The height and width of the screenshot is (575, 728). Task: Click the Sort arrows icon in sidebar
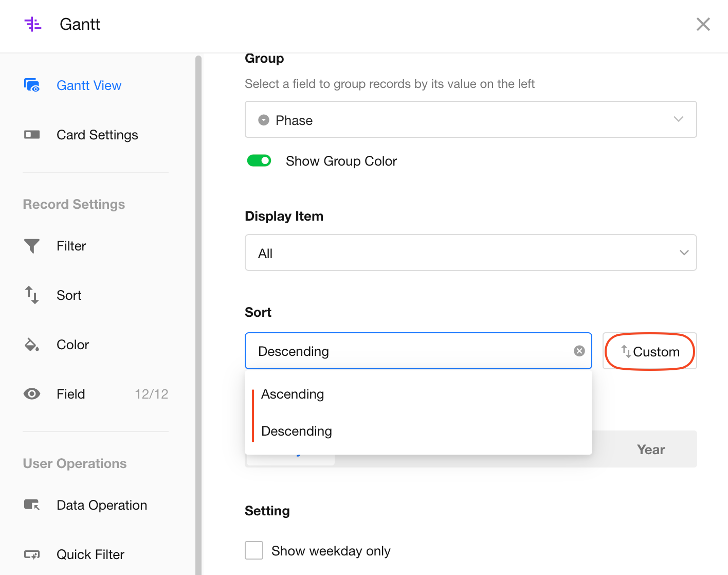tap(32, 295)
